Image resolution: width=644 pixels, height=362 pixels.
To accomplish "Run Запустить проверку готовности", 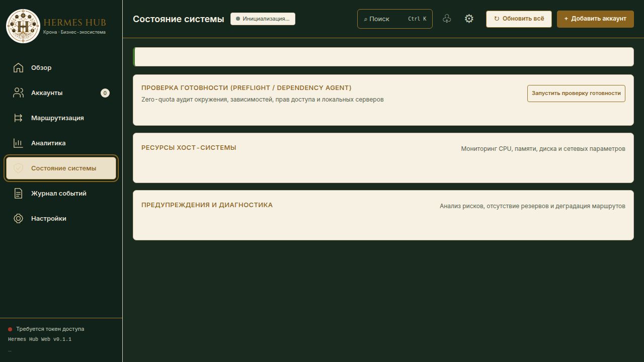I will (576, 93).
